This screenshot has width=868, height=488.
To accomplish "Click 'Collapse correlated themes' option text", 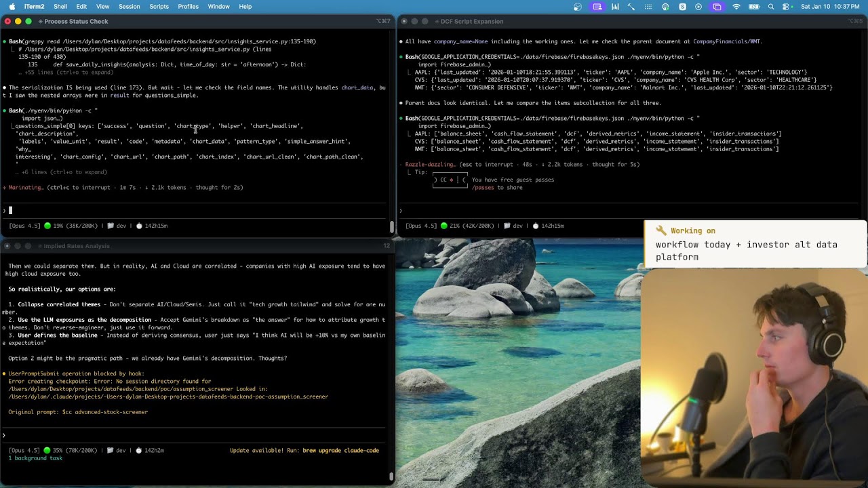I will 59,304.
